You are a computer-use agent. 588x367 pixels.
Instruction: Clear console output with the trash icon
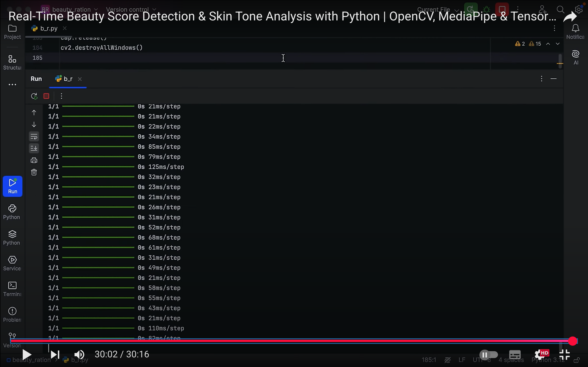pos(34,172)
